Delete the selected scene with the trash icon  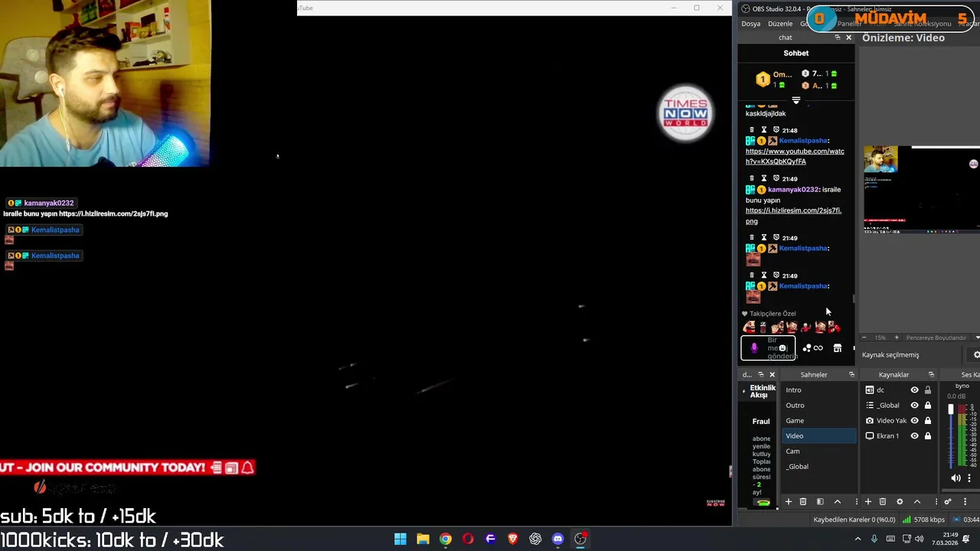tap(803, 502)
